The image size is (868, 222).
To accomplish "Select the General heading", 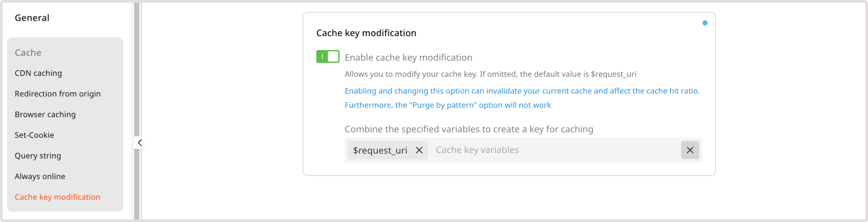I will point(32,18).
